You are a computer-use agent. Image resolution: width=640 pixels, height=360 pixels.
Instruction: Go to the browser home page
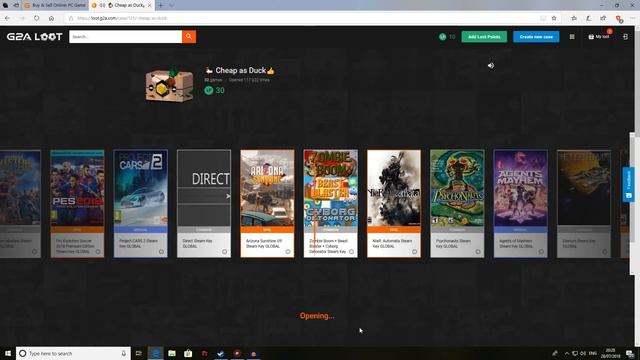pos(51,18)
